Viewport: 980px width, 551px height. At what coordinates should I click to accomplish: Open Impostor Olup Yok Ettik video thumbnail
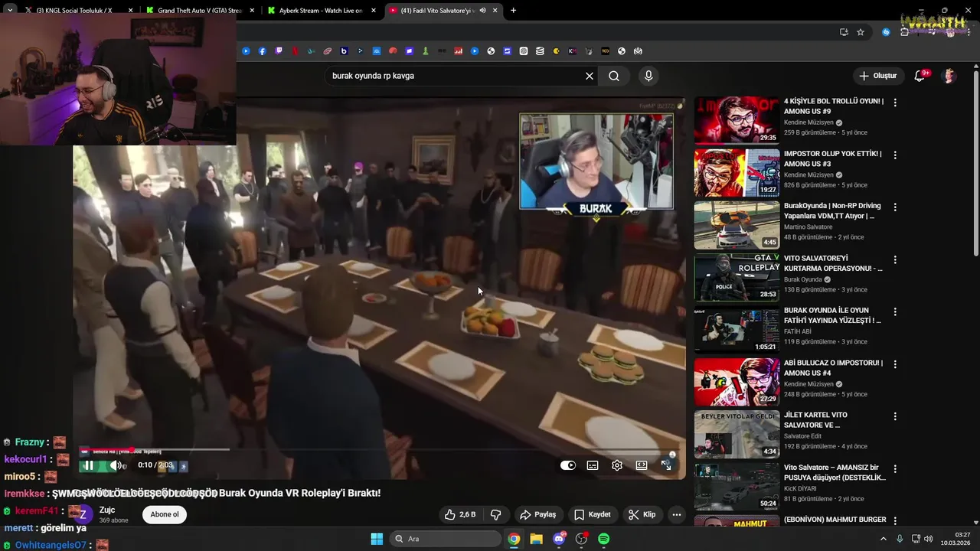pyautogui.click(x=737, y=173)
